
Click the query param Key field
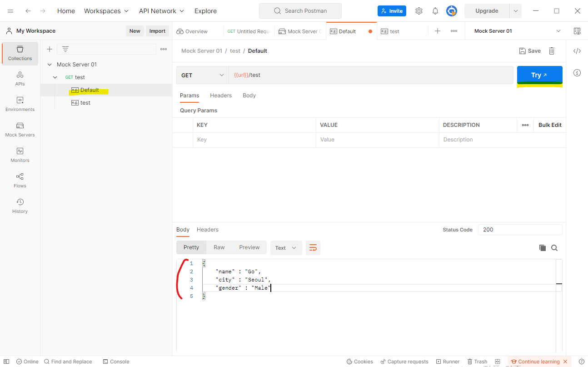(254, 140)
